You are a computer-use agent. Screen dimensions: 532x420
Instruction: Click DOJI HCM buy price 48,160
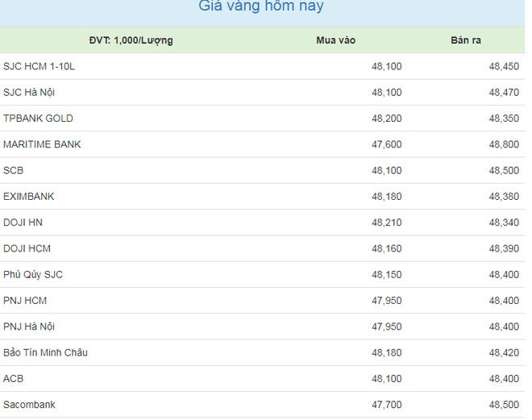386,248
